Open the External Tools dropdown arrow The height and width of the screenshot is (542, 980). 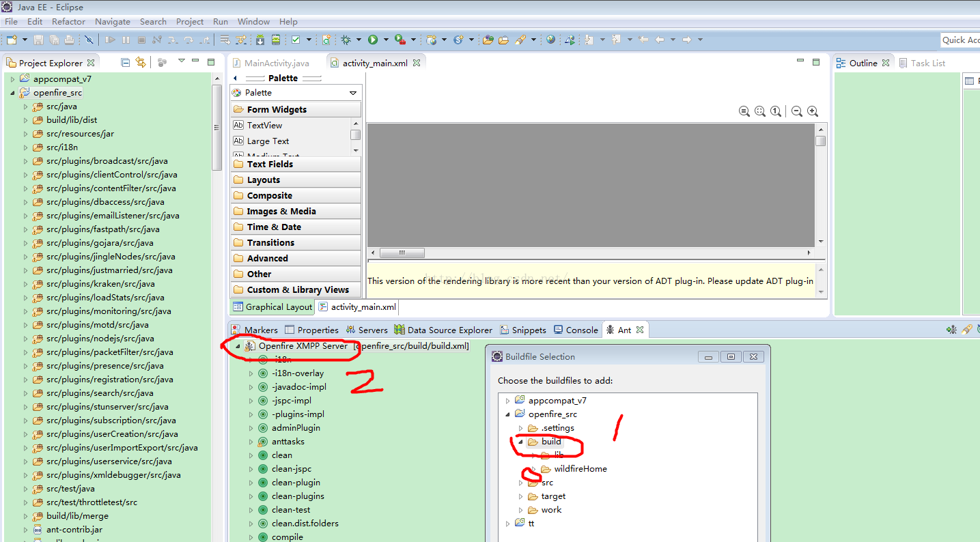click(413, 40)
